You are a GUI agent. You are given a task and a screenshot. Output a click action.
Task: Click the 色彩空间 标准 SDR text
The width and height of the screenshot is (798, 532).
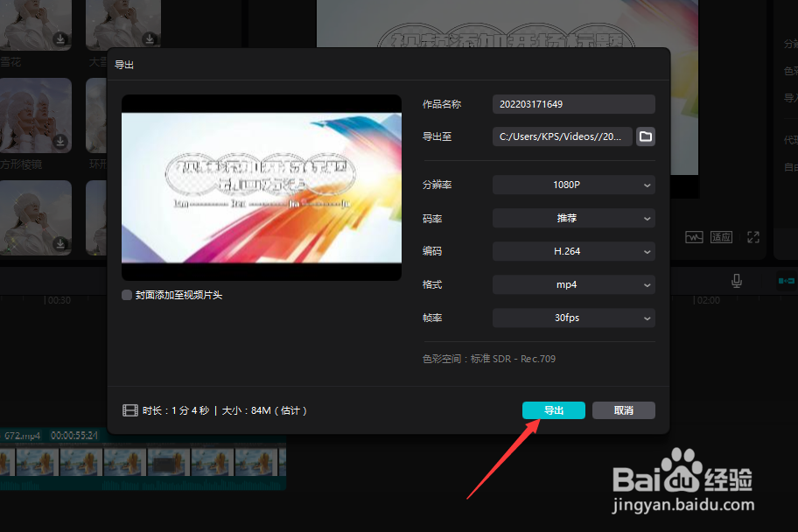click(489, 359)
